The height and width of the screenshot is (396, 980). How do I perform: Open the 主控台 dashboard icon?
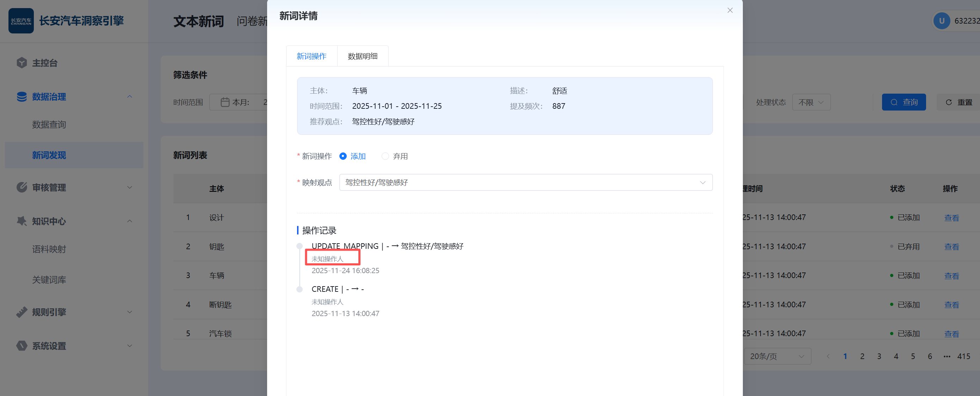22,63
